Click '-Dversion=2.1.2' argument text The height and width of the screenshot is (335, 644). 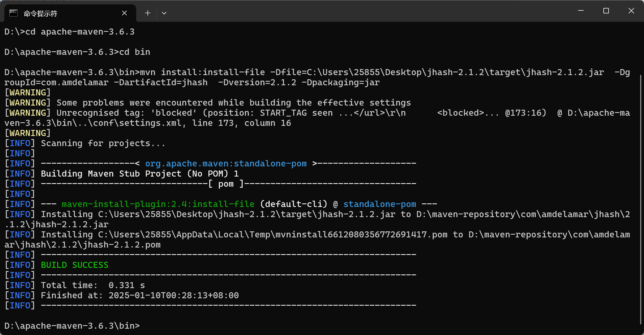pyautogui.click(x=257, y=83)
